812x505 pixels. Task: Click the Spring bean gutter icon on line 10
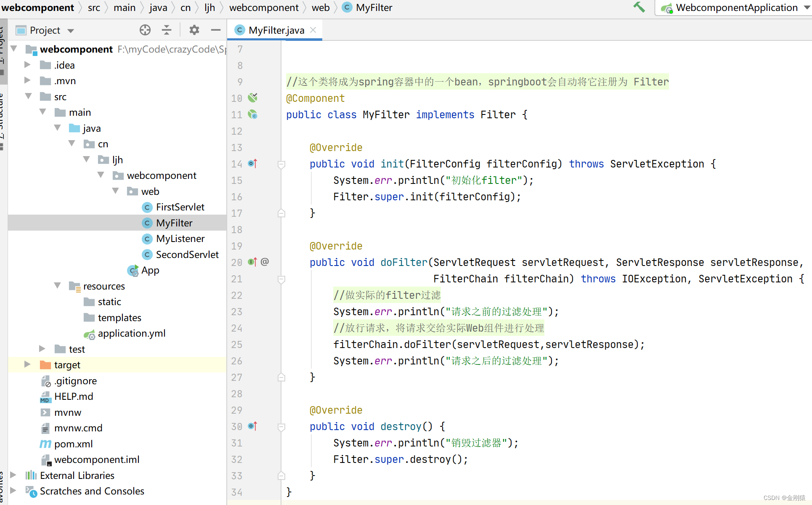252,98
